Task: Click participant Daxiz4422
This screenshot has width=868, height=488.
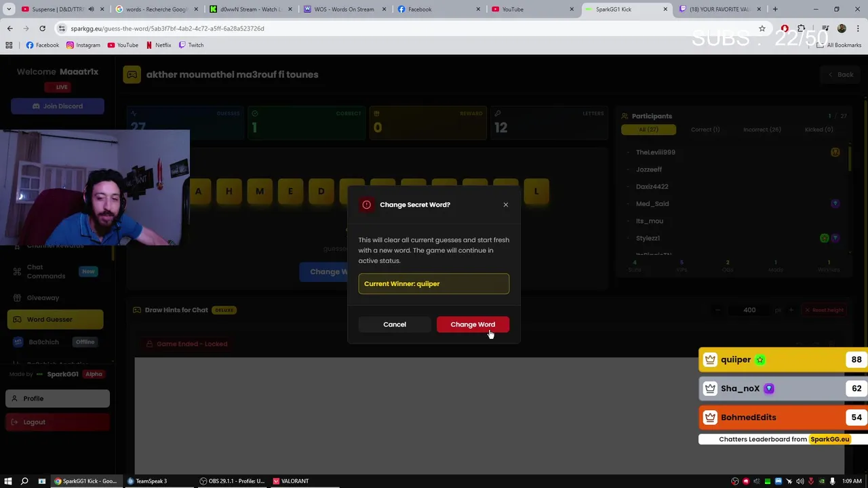Action: [652, 186]
